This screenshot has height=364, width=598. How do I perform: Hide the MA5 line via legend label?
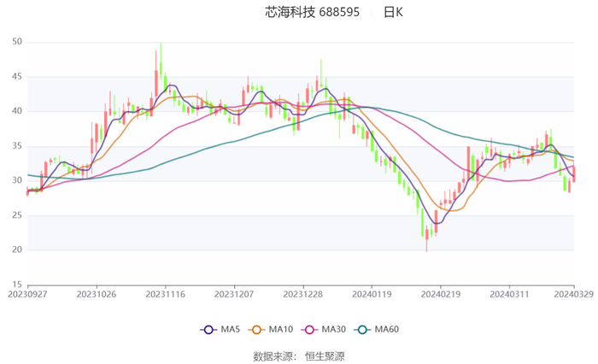point(231,329)
